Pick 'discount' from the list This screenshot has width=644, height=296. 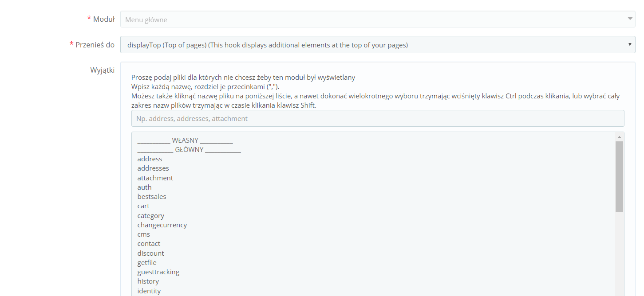[x=151, y=253]
